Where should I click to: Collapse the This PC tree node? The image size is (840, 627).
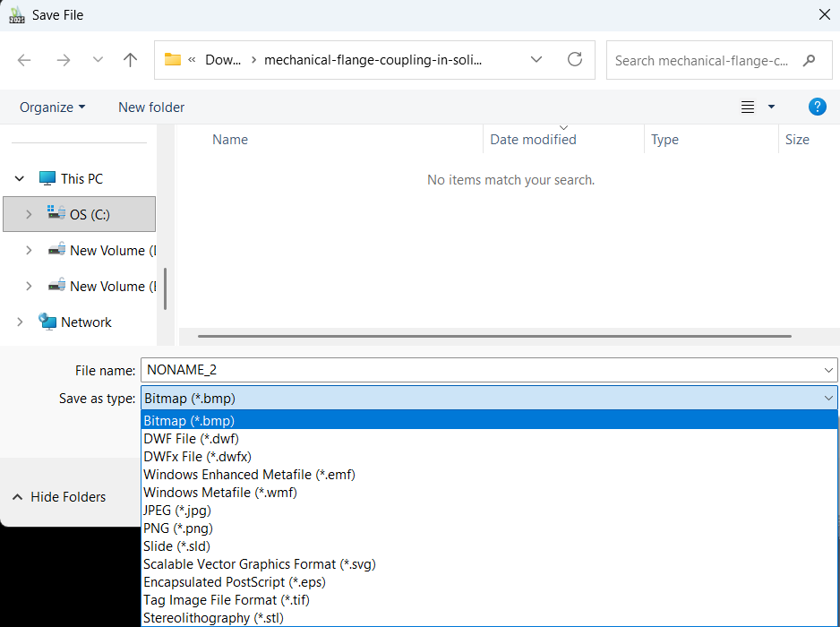pos(20,179)
